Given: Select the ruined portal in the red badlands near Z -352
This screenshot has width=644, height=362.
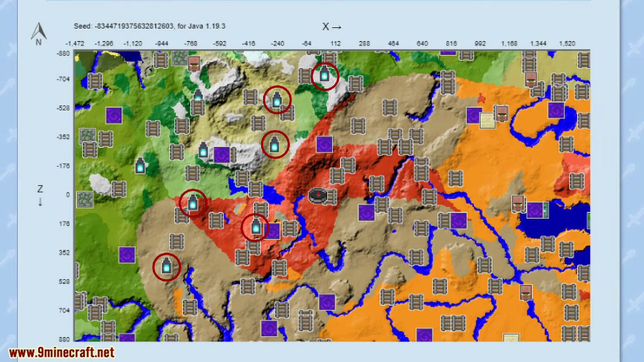Looking at the screenshot, I should pyautogui.click(x=324, y=144).
